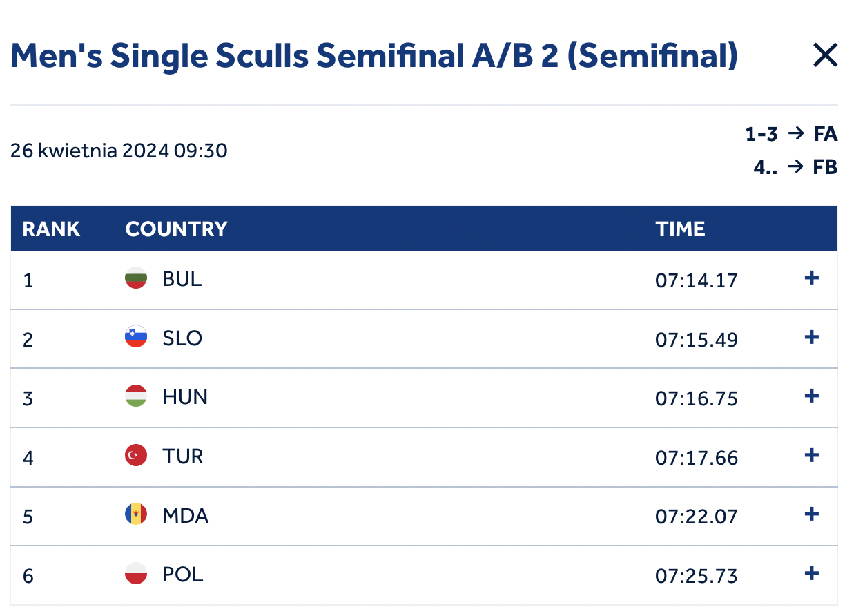The image size is (845, 616).
Task: Click the Poland flag icon
Action: (136, 573)
